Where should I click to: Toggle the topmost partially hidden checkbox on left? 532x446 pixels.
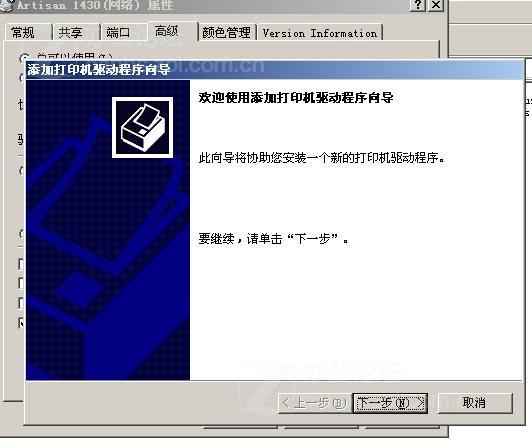click(22, 264)
